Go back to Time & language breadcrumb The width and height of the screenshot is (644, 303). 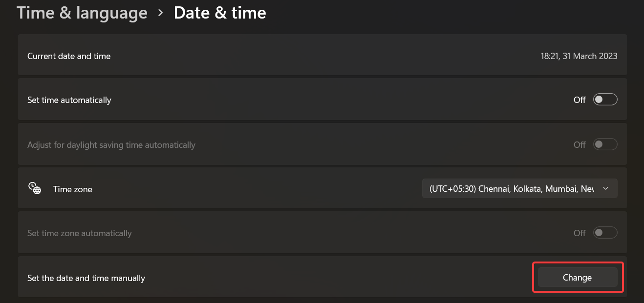click(x=82, y=13)
